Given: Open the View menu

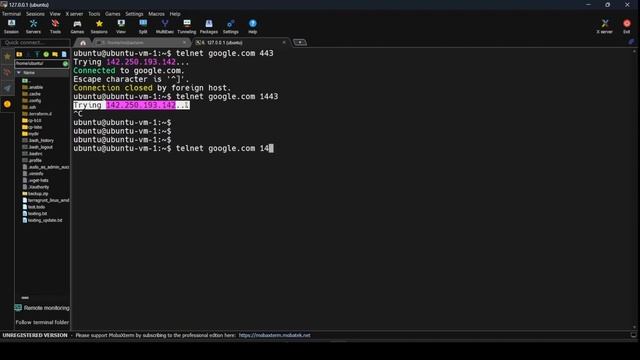Looking at the screenshot, I should pos(55,14).
